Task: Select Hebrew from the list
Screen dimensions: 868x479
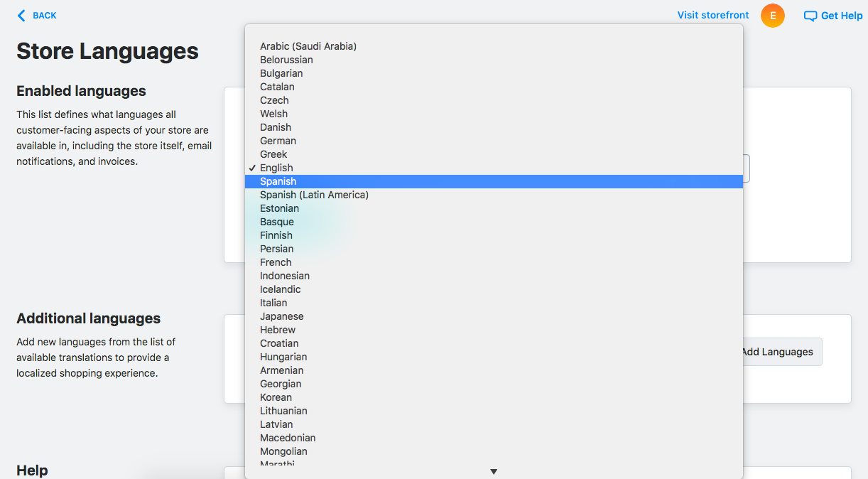Action: (277, 329)
